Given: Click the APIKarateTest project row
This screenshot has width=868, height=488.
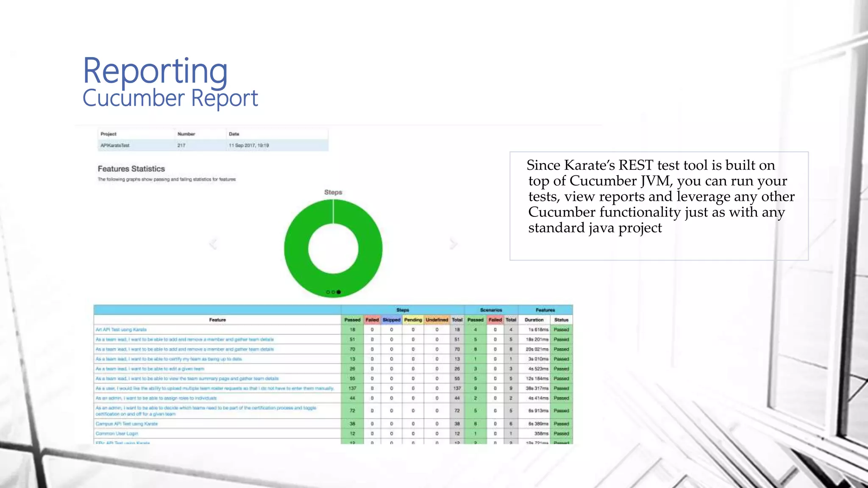Looking at the screenshot, I should (x=115, y=145).
